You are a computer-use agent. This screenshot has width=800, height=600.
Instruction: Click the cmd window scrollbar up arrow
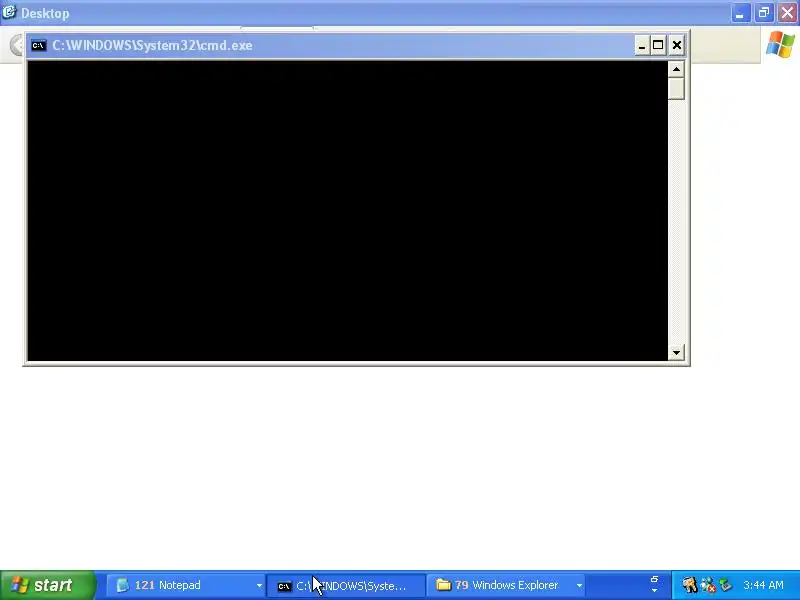[676, 69]
